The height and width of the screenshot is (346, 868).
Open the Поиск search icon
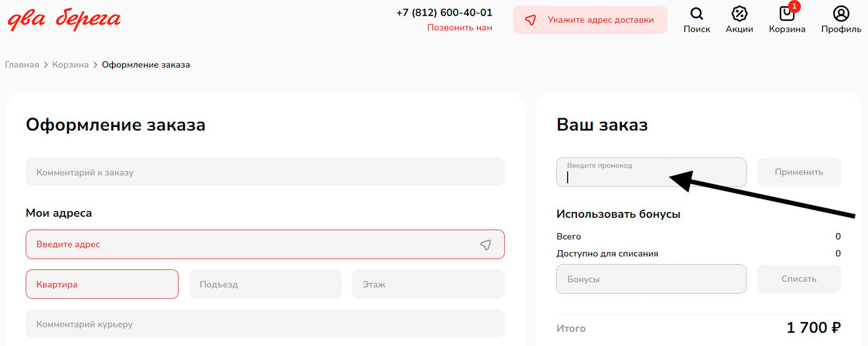click(x=697, y=20)
